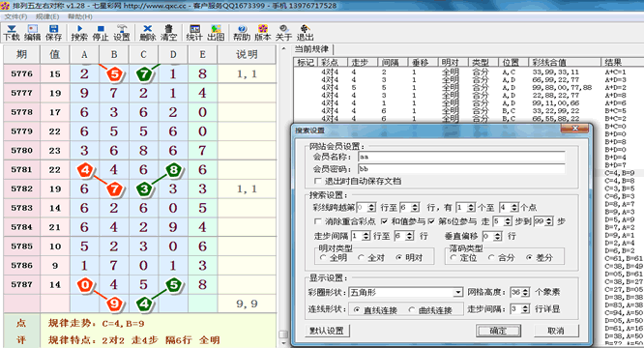Click the 清空 clear-all toolbar icon
Screen dimensions: 644x348
point(168,33)
